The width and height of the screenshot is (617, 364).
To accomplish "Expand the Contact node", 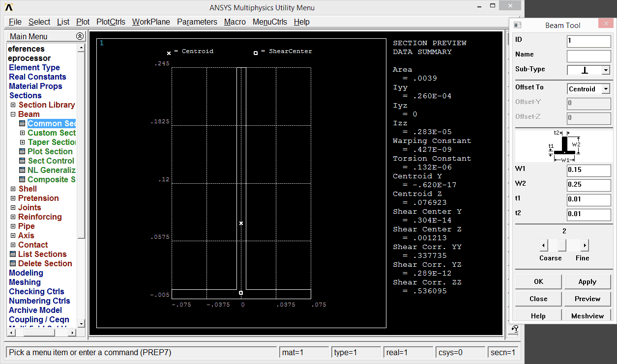I will click(x=13, y=245).
